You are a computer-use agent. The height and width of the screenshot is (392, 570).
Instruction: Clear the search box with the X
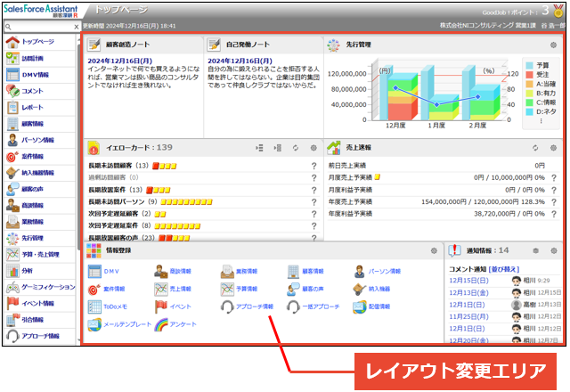[x=76, y=27]
